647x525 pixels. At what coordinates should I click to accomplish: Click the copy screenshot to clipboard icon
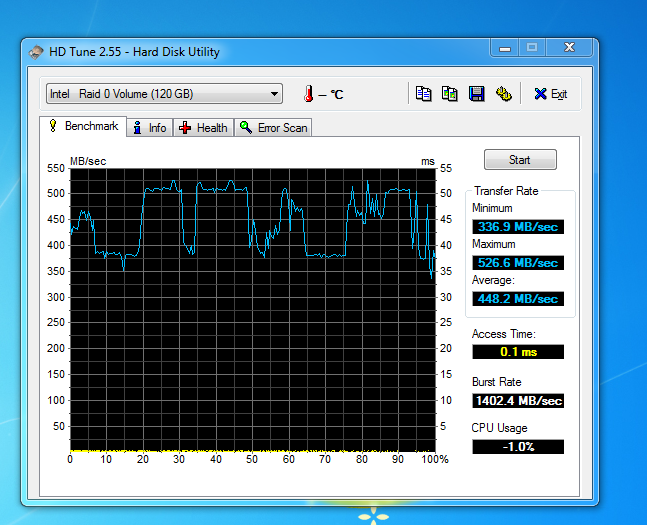(450, 93)
